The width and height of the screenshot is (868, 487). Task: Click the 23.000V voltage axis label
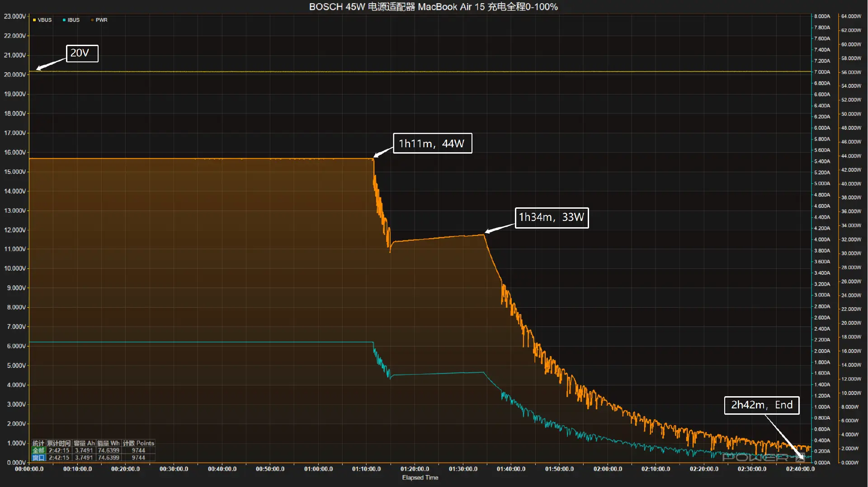(x=15, y=16)
